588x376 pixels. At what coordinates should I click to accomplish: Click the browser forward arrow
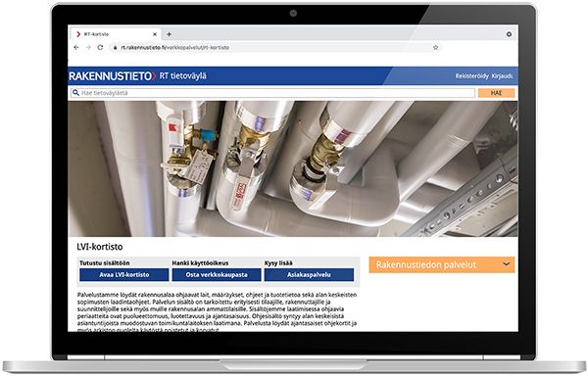pyautogui.click(x=88, y=48)
